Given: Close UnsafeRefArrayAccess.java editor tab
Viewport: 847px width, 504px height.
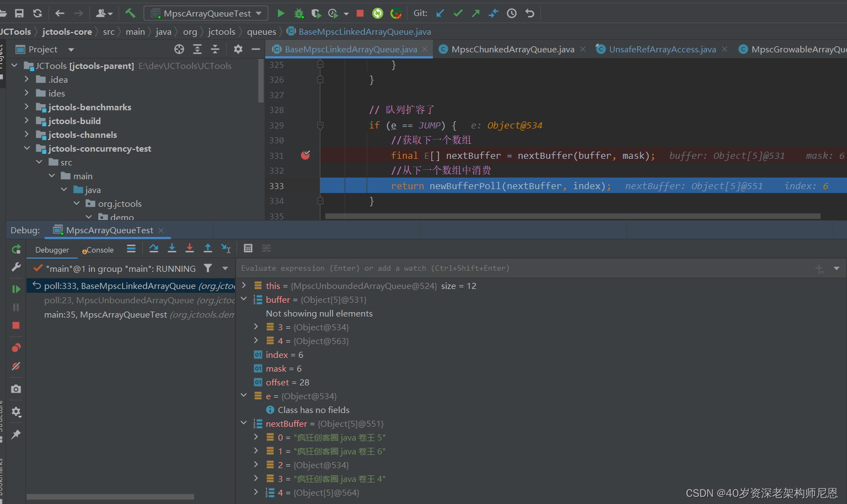Looking at the screenshot, I should (725, 49).
